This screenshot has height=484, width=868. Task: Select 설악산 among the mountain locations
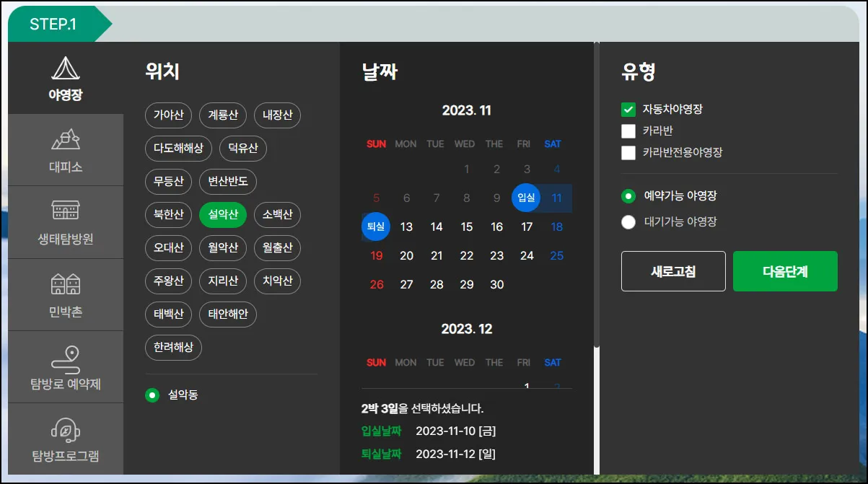point(222,214)
